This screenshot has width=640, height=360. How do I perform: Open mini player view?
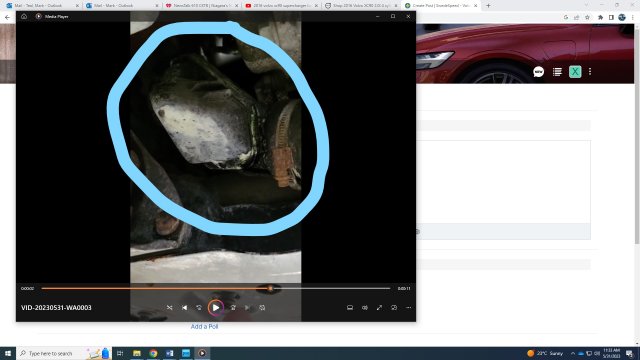(394, 308)
